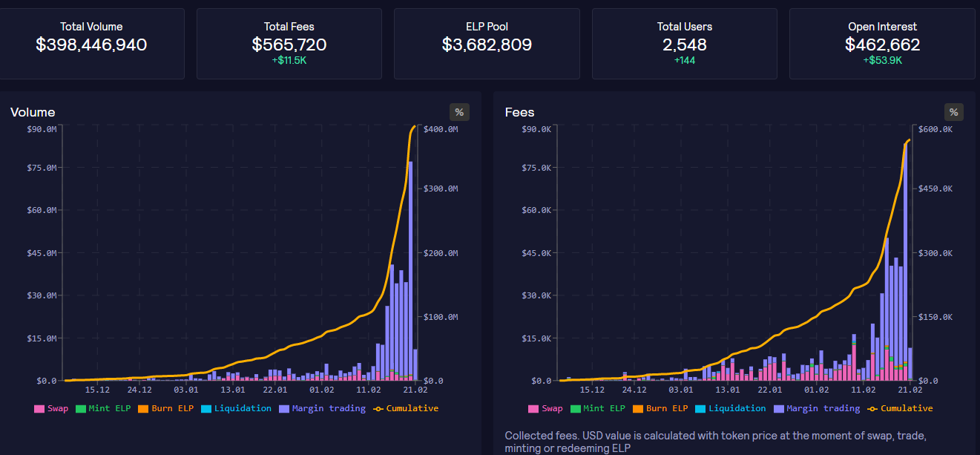Viewport: 980px width, 455px height.
Task: Hide Swap series in Volume legend
Action: click(50, 408)
